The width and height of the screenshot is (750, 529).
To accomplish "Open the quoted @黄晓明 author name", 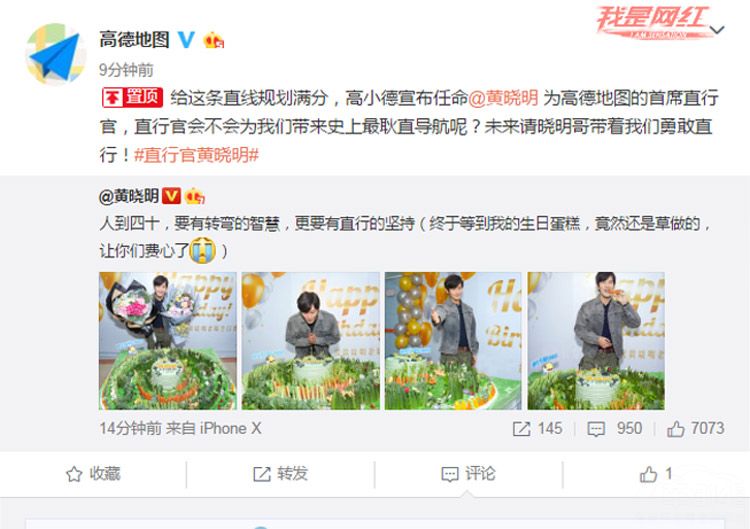I will click(x=129, y=196).
